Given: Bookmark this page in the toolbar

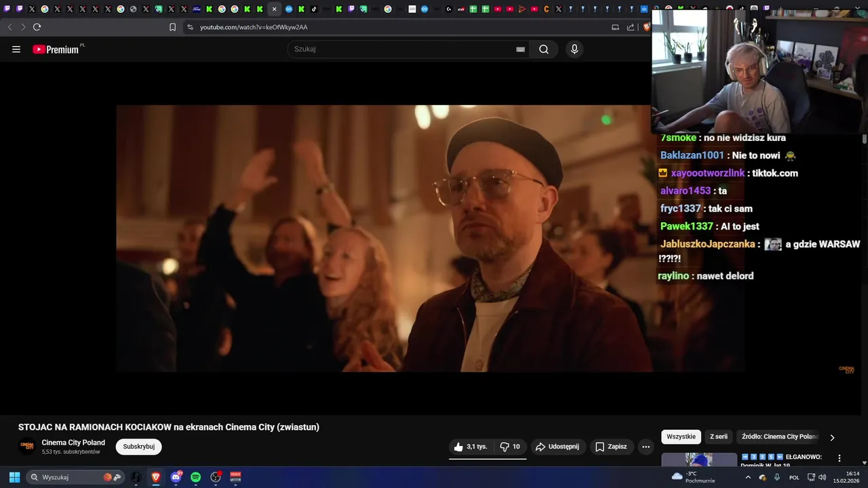Looking at the screenshot, I should (172, 27).
